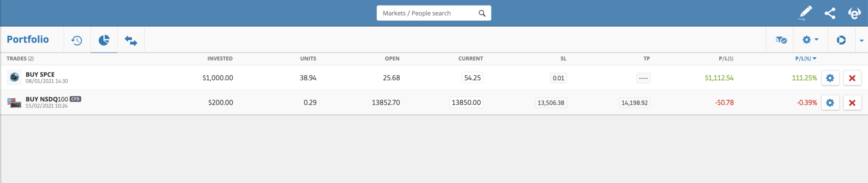Image resolution: width=868 pixels, height=183 pixels.
Task: Click SPCE invested amount $1,000.00
Action: click(218, 78)
